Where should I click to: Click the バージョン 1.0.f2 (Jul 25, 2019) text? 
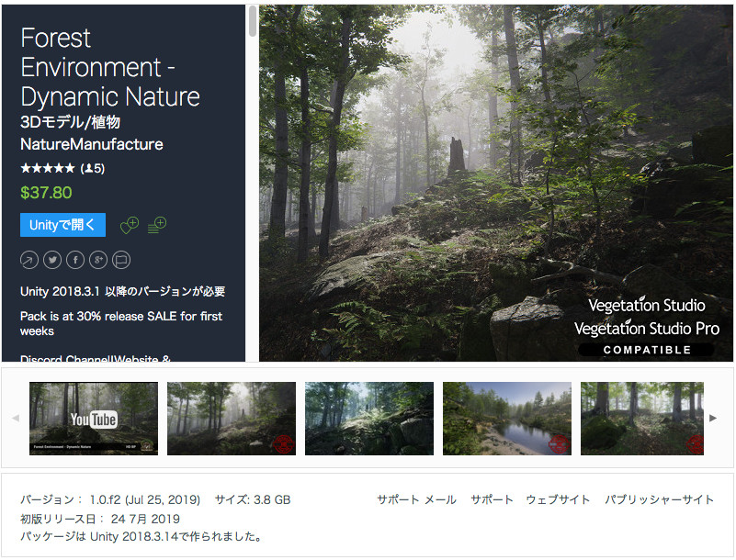pyautogui.click(x=110, y=499)
